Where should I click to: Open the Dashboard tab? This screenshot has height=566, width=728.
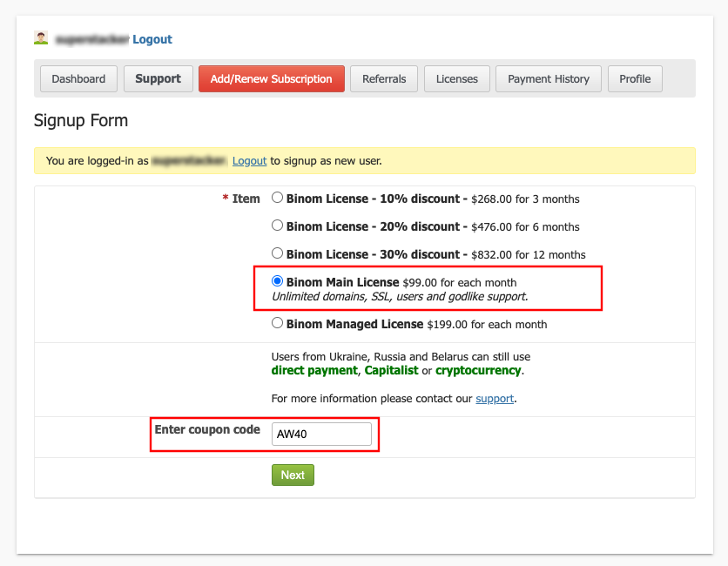[78, 78]
